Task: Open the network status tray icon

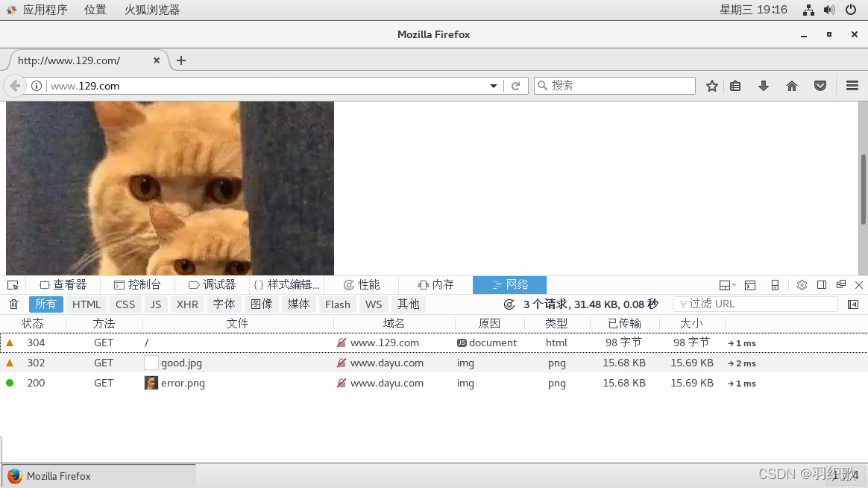Action: tap(809, 10)
